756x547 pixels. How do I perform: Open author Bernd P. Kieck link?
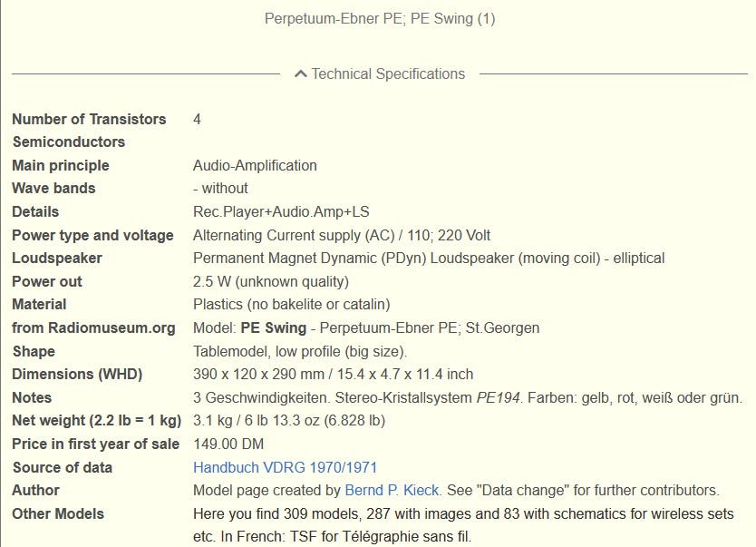393,491
